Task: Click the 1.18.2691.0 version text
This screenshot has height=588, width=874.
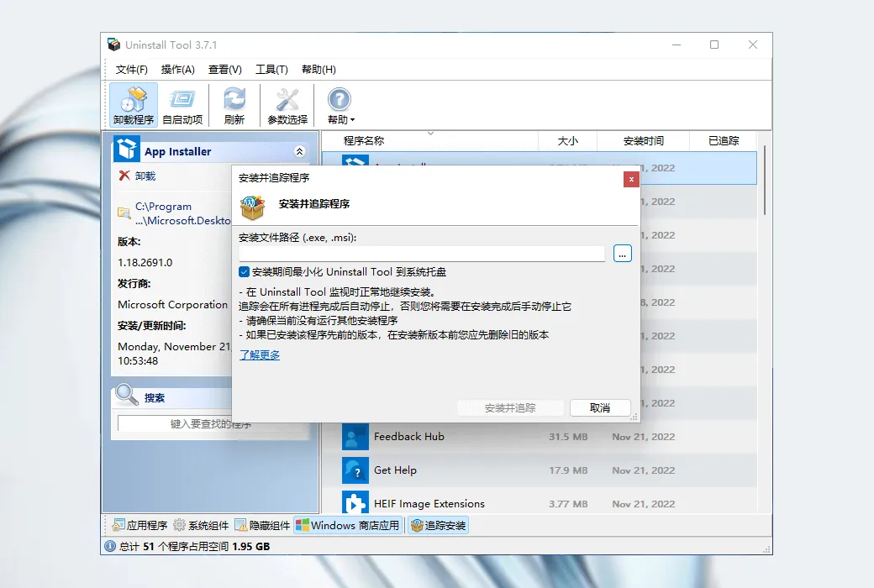Action: click(x=145, y=263)
